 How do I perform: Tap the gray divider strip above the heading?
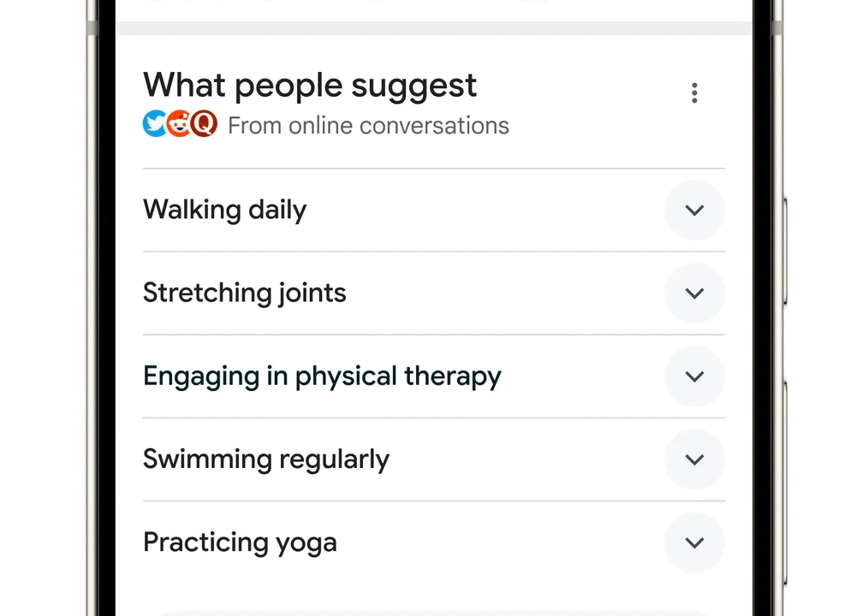(433, 28)
